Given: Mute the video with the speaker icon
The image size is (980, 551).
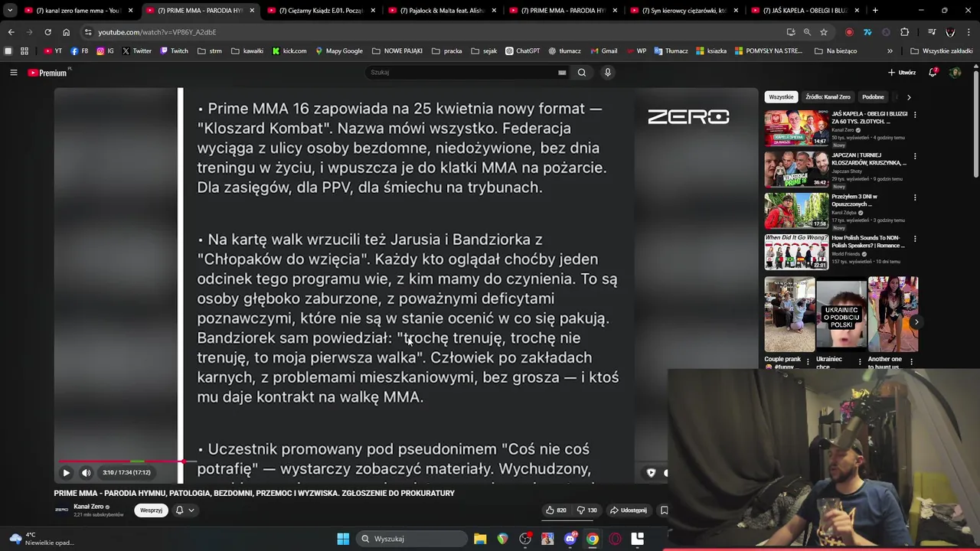Looking at the screenshot, I should pos(86,472).
